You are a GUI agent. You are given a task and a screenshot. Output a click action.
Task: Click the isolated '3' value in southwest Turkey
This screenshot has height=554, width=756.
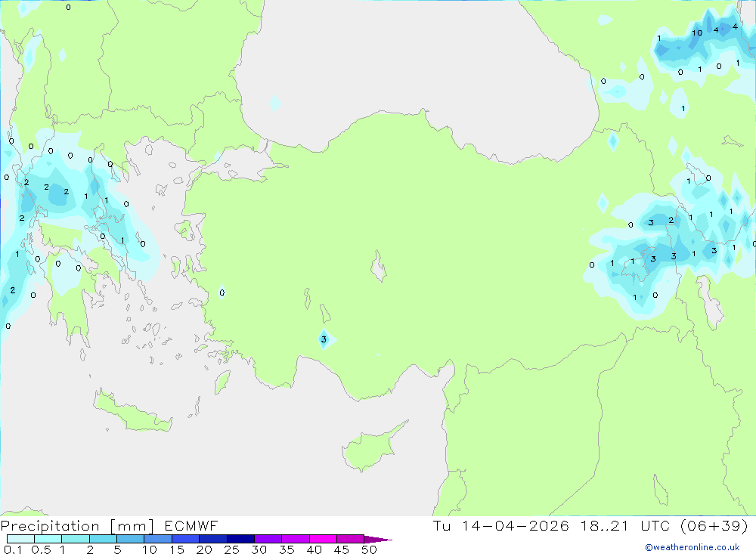324,339
